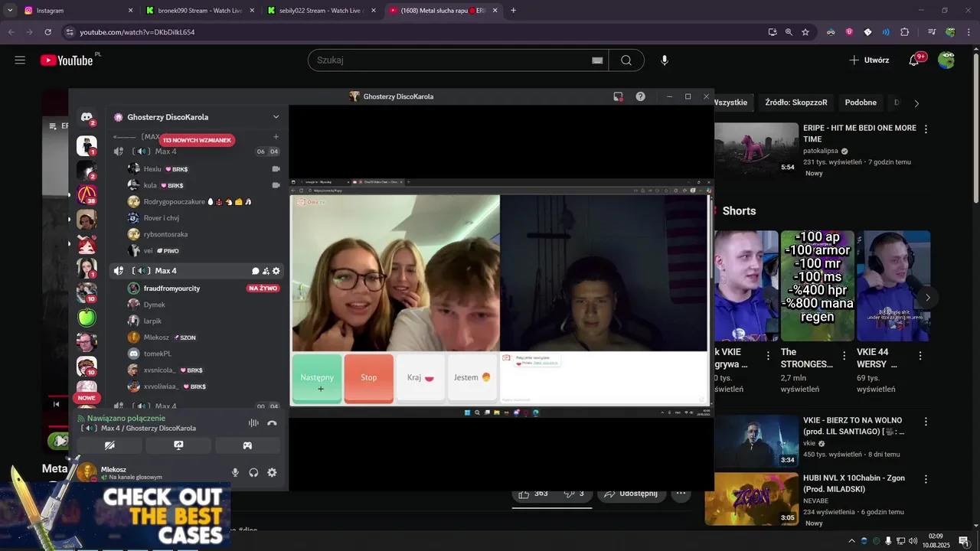Click the green apple server icon
Screen dimensions: 980x551
pos(87,318)
